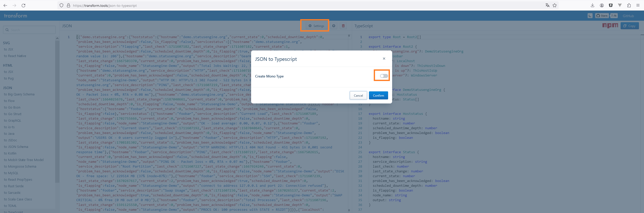Open the browser downloads icon
Screen dimensions: 644x213
(x=593, y=5)
